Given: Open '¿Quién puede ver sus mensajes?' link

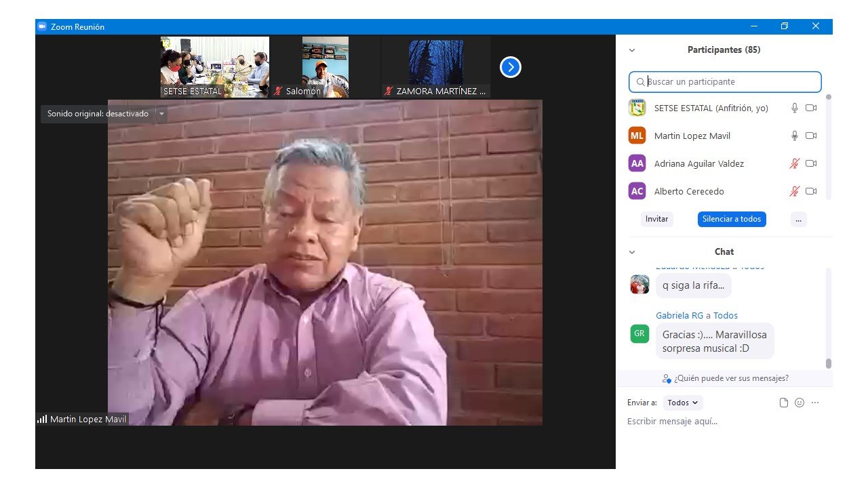Looking at the screenshot, I should 726,378.
